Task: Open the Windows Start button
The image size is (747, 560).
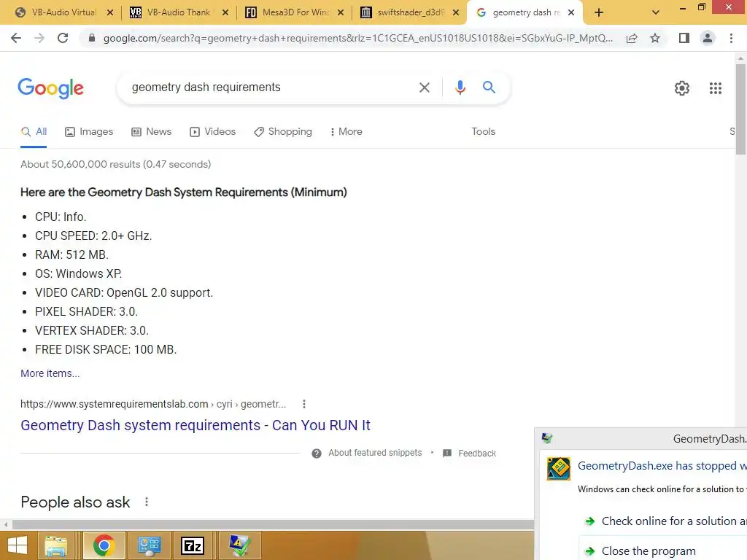Action: point(18,545)
